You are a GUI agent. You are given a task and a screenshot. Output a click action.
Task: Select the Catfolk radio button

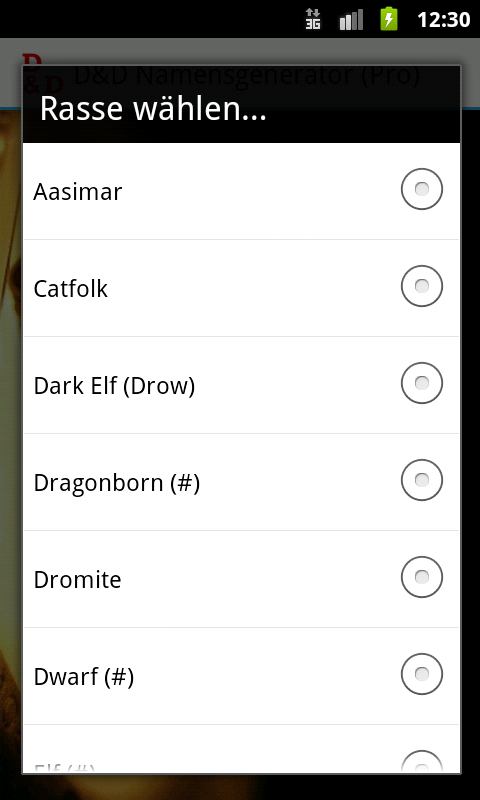point(421,286)
